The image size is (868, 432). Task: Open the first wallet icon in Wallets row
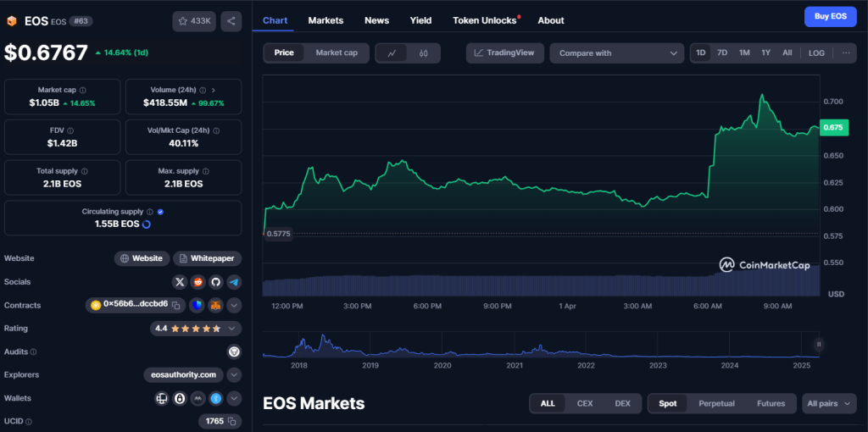pos(162,398)
